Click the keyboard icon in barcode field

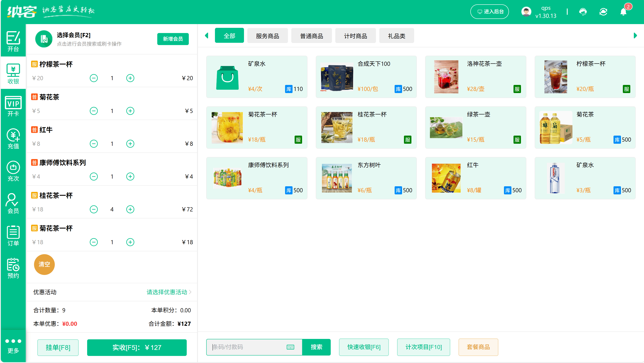pyautogui.click(x=290, y=347)
